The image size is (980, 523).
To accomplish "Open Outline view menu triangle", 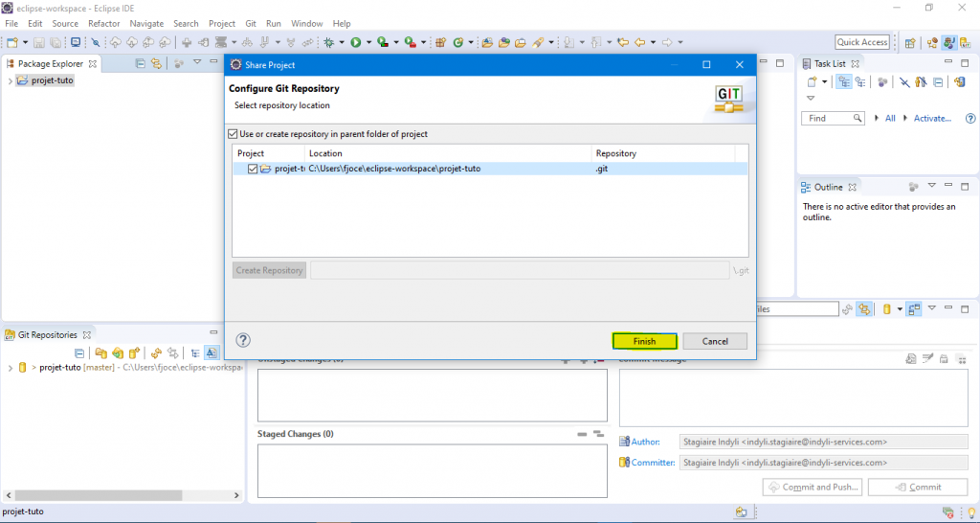I will point(932,186).
